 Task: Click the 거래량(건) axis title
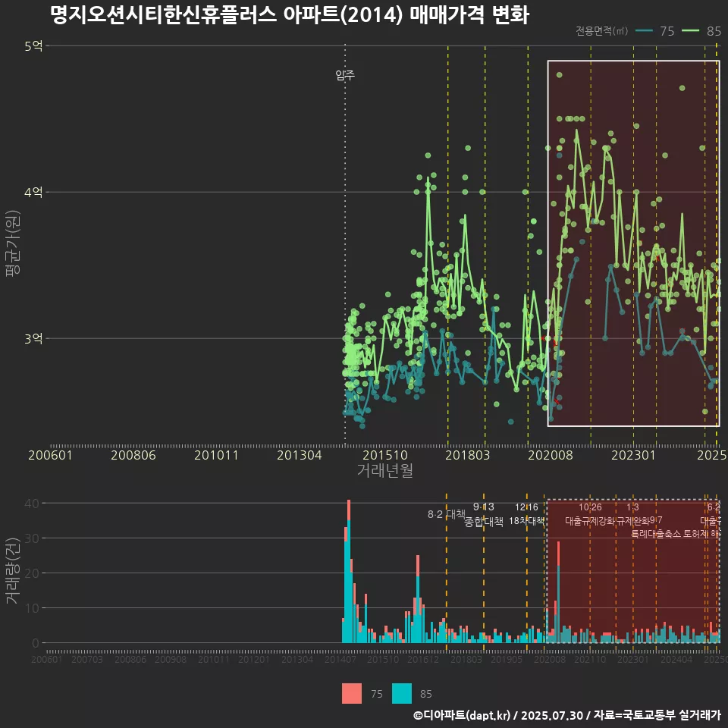(x=13, y=570)
